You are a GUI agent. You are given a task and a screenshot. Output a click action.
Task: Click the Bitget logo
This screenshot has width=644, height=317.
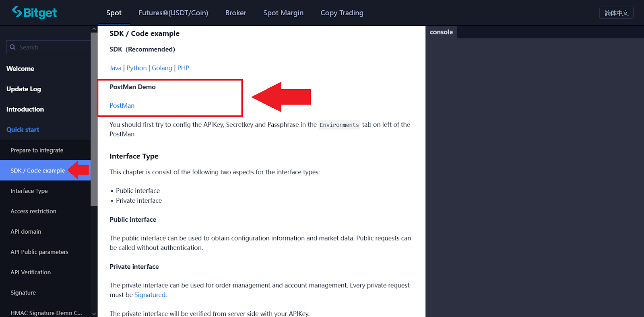point(34,12)
